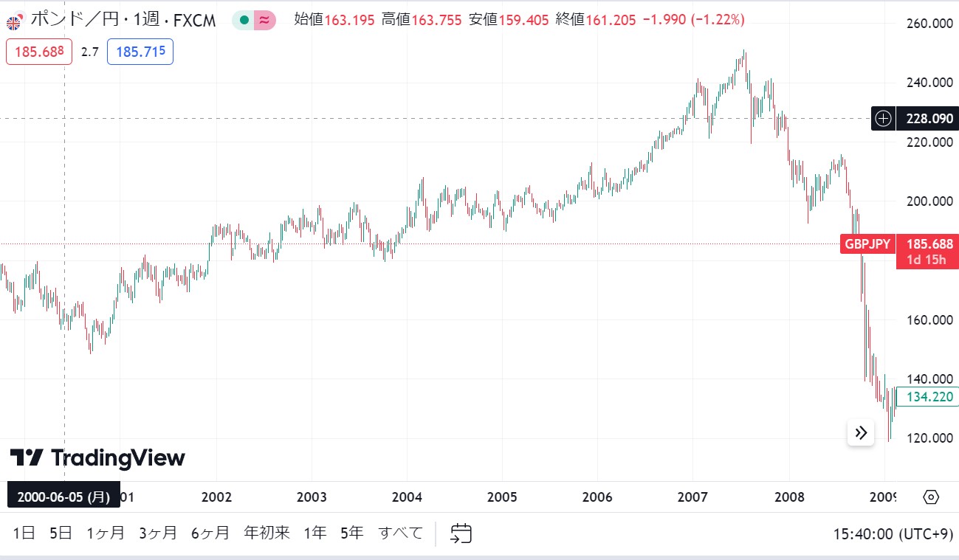959x560 pixels.
Task: Click the 安値159.405 low value
Action: (x=509, y=20)
